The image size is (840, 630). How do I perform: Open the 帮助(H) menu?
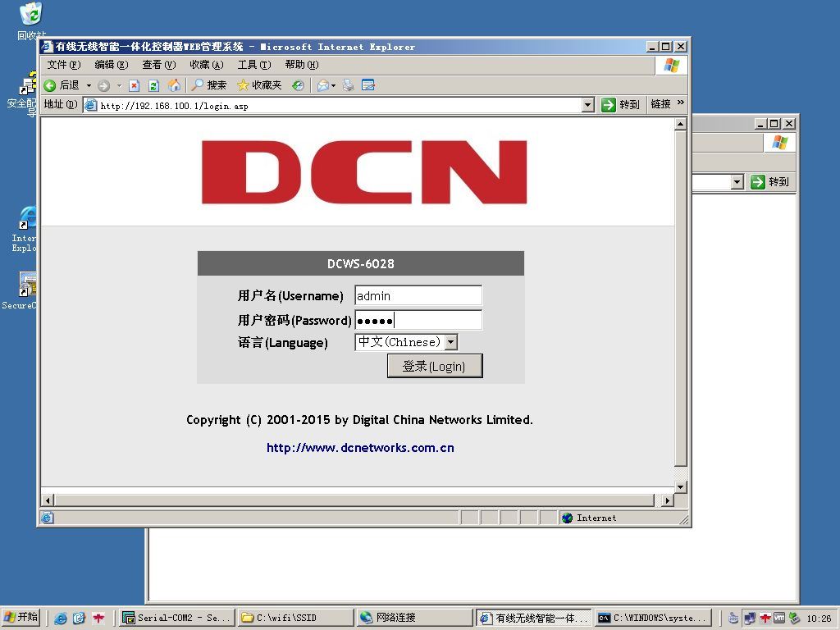point(302,65)
